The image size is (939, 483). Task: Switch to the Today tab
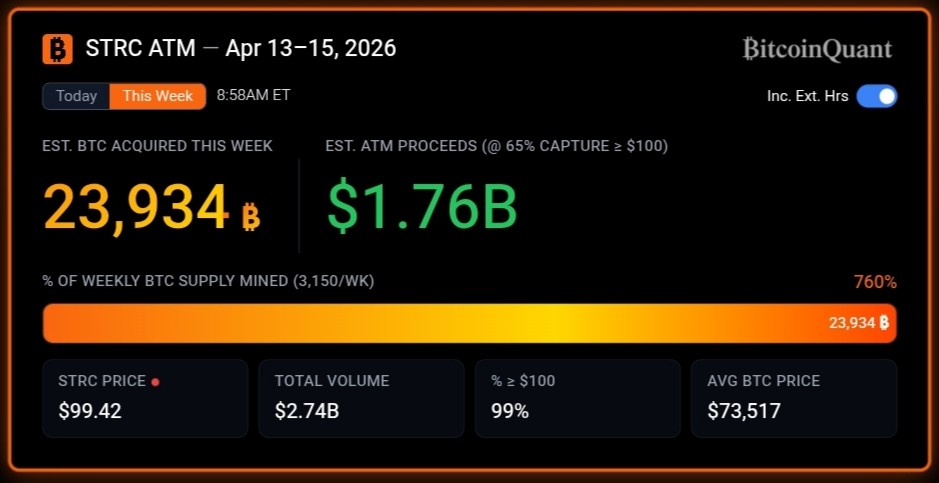point(77,96)
